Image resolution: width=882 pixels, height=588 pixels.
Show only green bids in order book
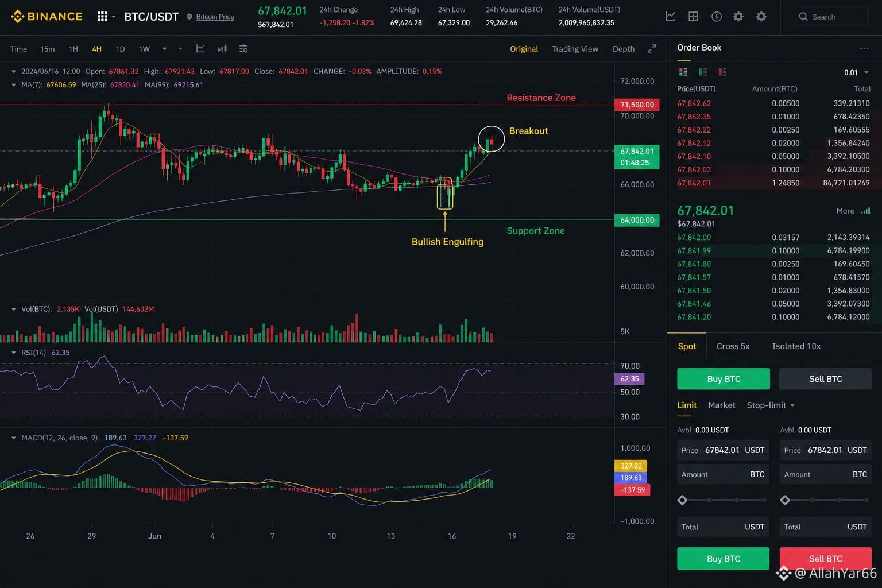click(703, 72)
